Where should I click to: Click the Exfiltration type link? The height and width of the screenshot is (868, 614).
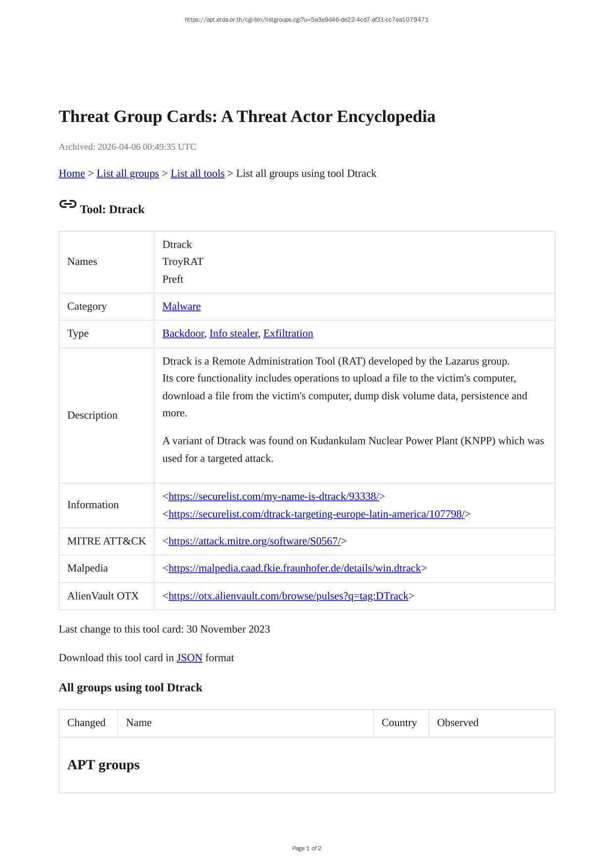(x=288, y=334)
